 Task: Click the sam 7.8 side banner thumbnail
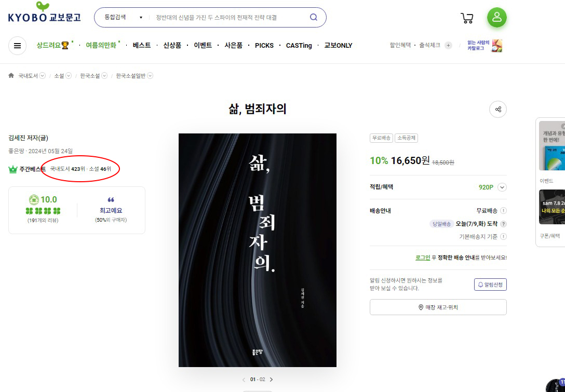coord(552,207)
